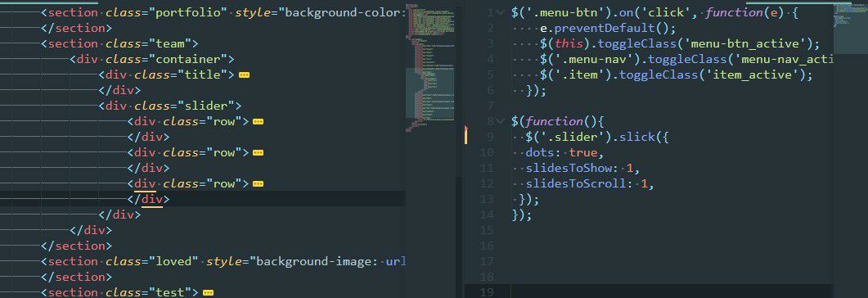The width and height of the screenshot is (868, 298).
Task: Click line number 10 in the gutter
Action: tap(486, 152)
